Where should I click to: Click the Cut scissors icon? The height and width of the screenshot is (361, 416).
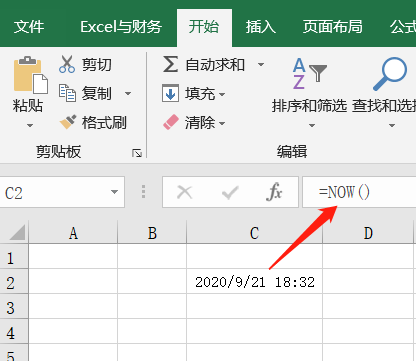tap(67, 64)
